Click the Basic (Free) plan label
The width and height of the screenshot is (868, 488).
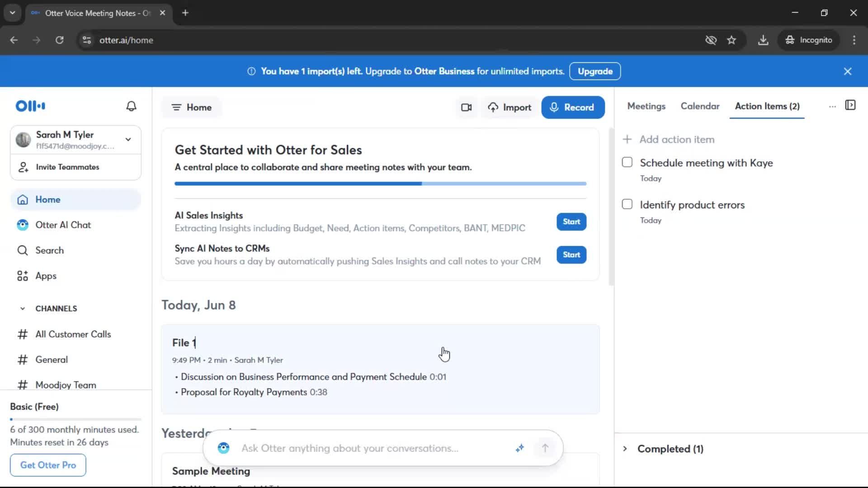[x=34, y=407]
